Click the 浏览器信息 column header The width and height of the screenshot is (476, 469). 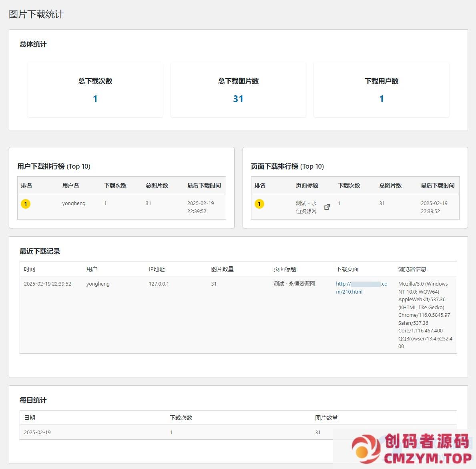click(x=412, y=269)
